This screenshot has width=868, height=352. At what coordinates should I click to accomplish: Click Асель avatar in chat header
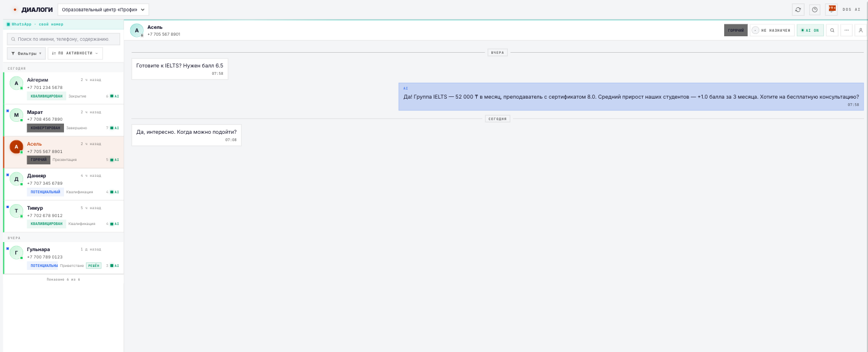[136, 31]
